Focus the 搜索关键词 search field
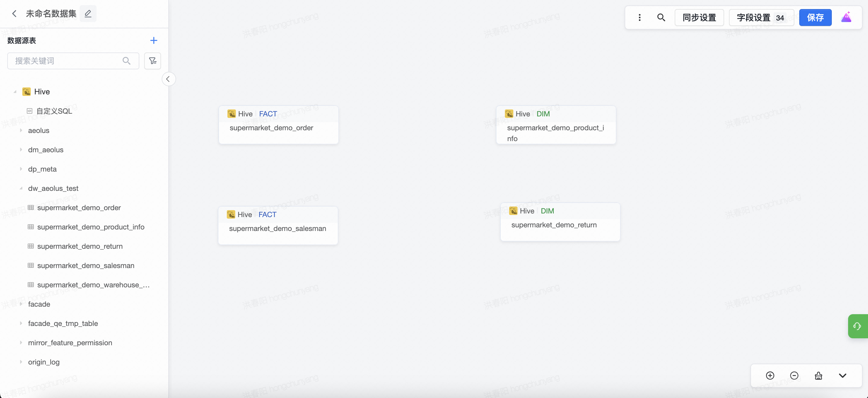The image size is (868, 398). pos(67,61)
